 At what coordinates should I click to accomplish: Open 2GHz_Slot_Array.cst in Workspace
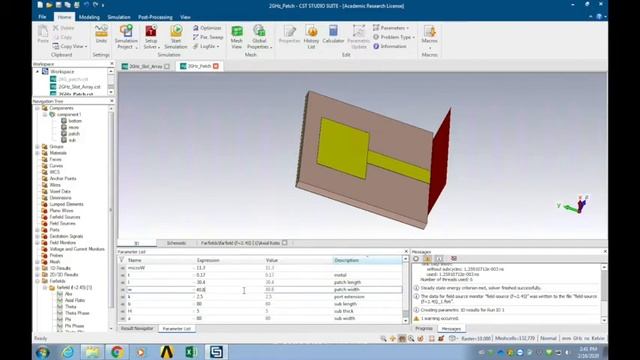pos(79,87)
